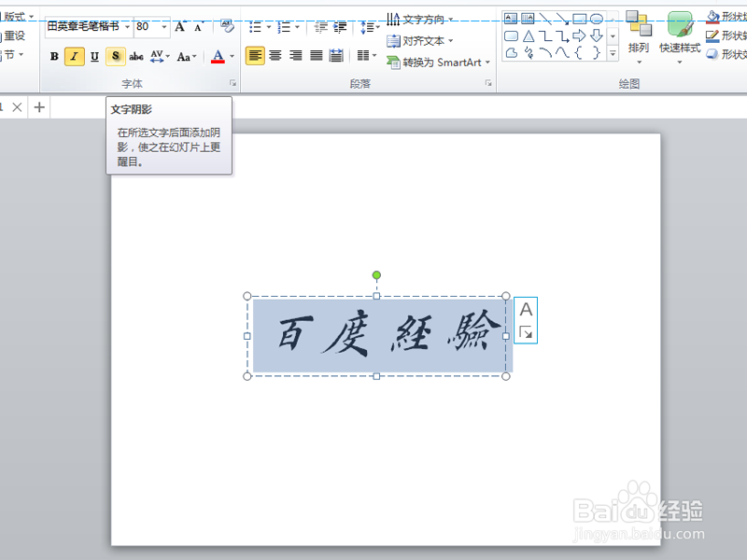
Task: Select the right brace shape
Action: tap(597, 53)
